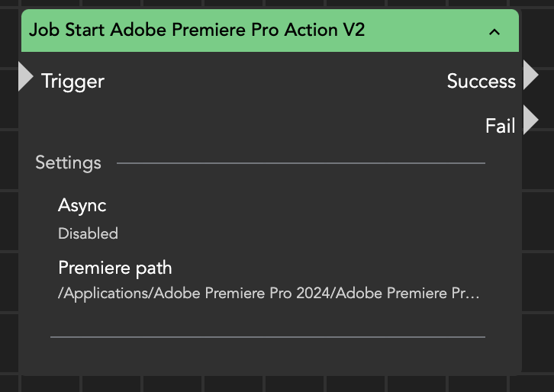Open the truncated ellipsis of the Premiere path

click(476, 294)
